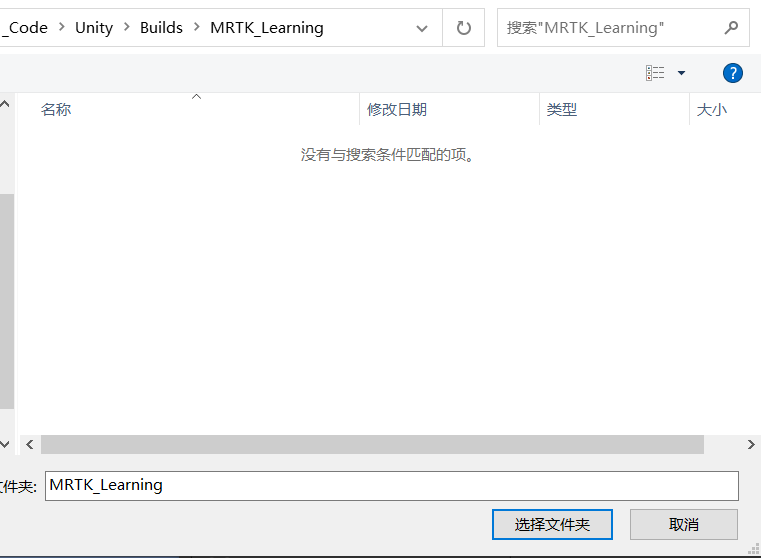The width and height of the screenshot is (761, 558).
Task: Expand the address bar history dropdown
Action: point(422,28)
